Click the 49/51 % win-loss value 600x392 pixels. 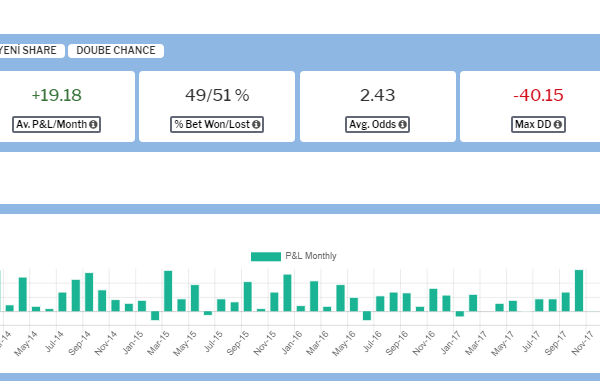pos(217,95)
